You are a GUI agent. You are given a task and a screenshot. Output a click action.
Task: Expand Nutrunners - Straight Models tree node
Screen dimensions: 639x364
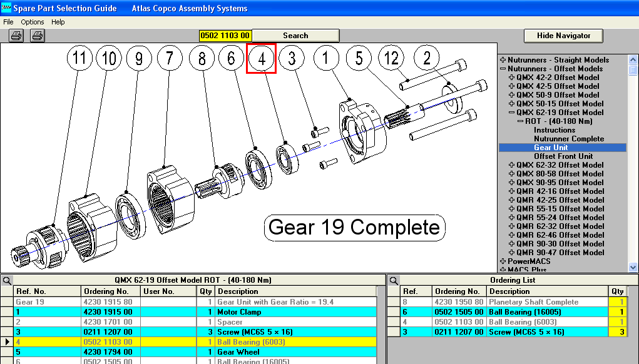tap(503, 60)
